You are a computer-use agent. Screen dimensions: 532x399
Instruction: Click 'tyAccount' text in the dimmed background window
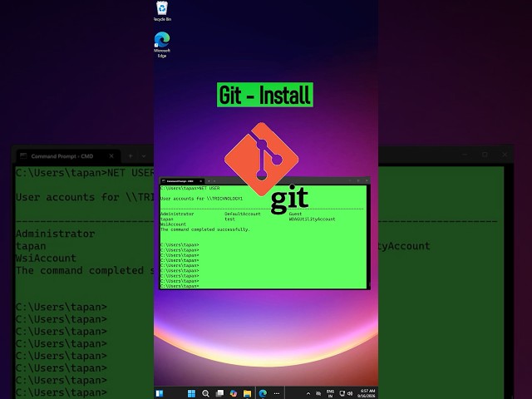tap(405, 246)
